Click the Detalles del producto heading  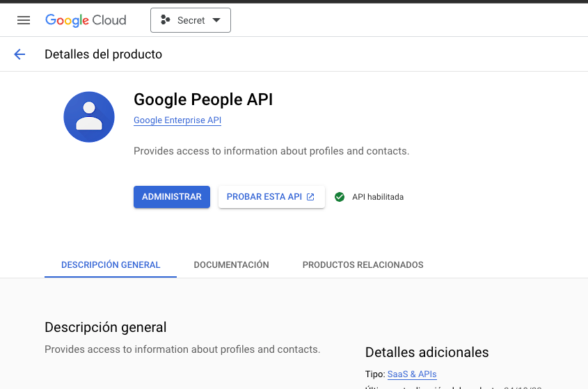coord(104,54)
